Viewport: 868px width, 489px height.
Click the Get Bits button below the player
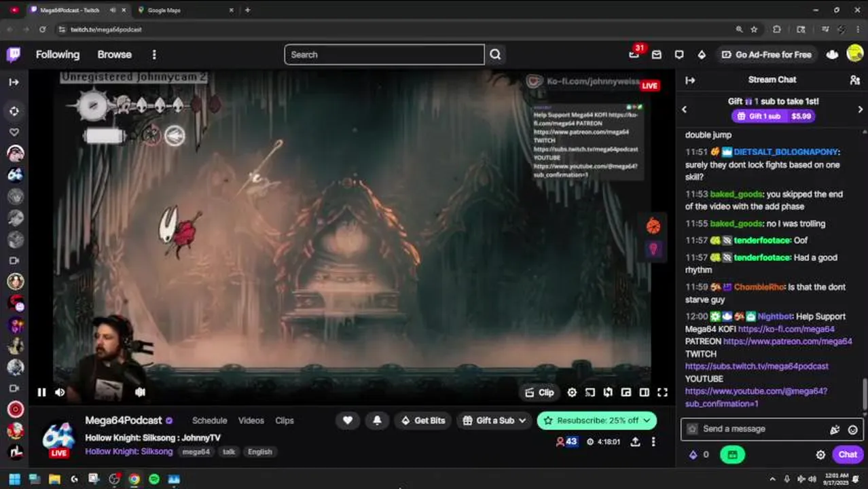(x=423, y=420)
